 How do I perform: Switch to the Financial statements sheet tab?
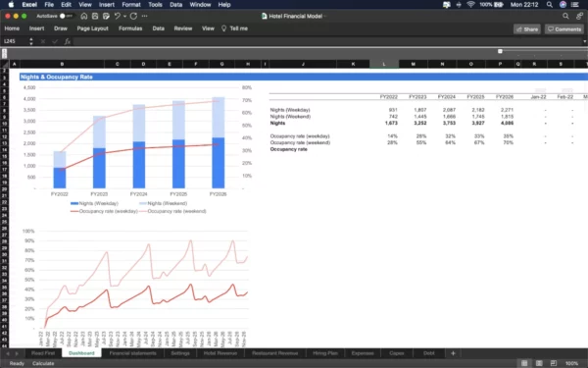pos(132,353)
